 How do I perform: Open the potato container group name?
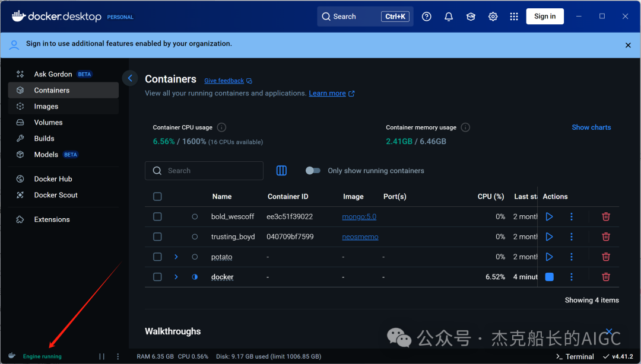click(221, 257)
